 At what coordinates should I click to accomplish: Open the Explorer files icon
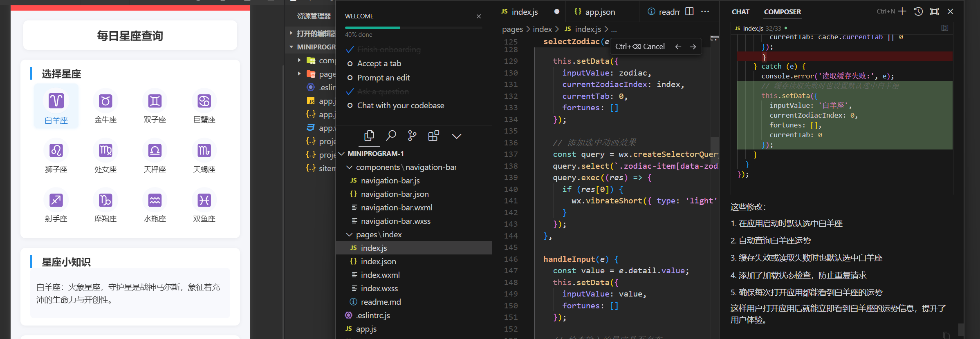coord(369,136)
